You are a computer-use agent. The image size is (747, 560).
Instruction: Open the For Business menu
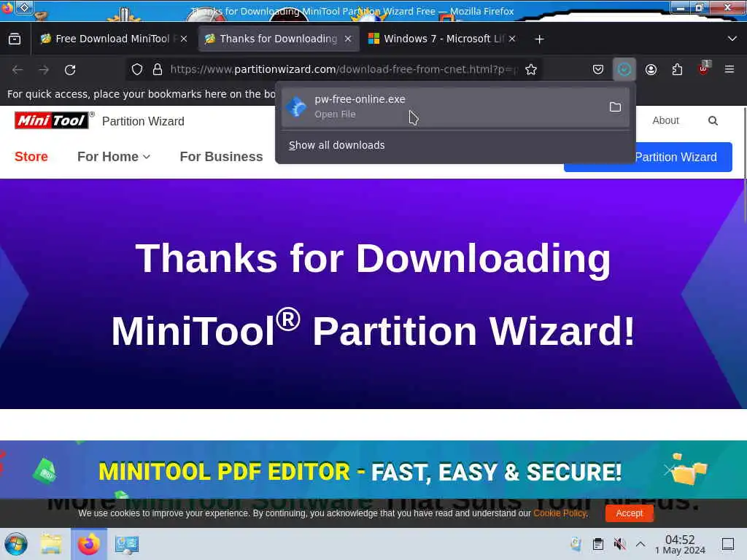(x=221, y=157)
